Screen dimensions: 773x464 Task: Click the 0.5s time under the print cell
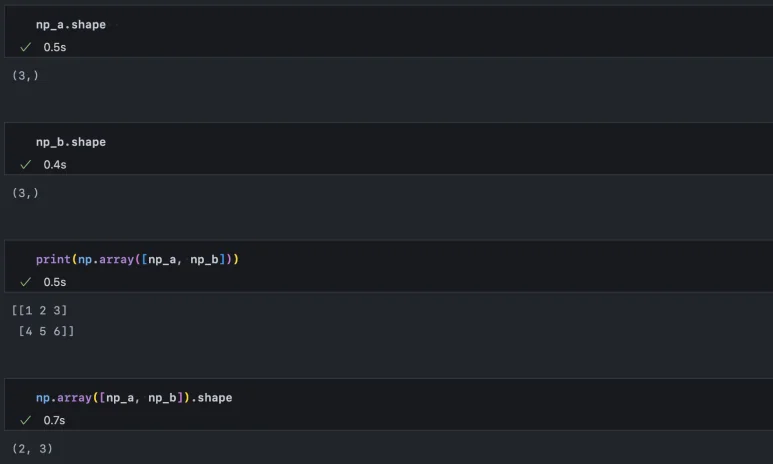pyautogui.click(x=54, y=282)
